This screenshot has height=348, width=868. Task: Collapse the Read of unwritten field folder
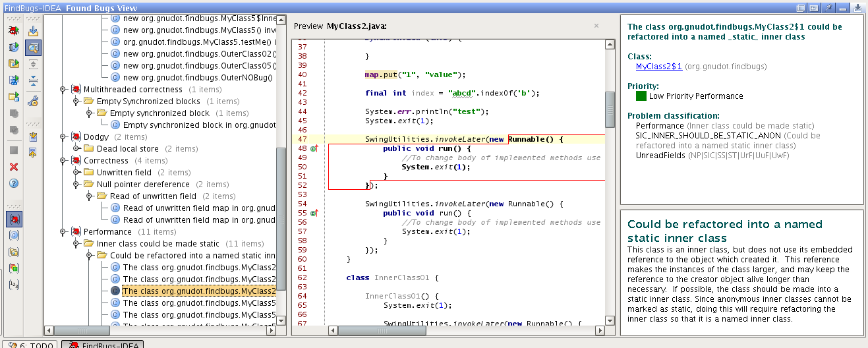coord(89,196)
